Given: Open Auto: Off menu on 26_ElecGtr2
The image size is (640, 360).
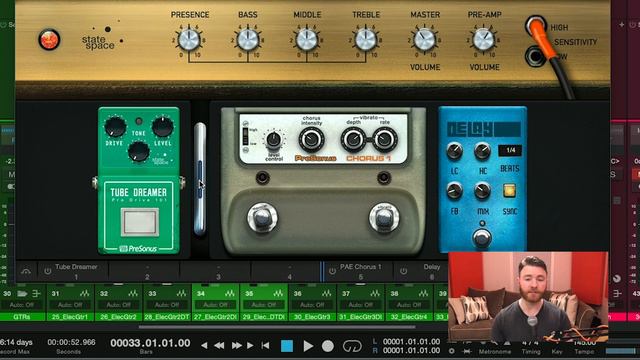Looking at the screenshot, I should 118,305.
